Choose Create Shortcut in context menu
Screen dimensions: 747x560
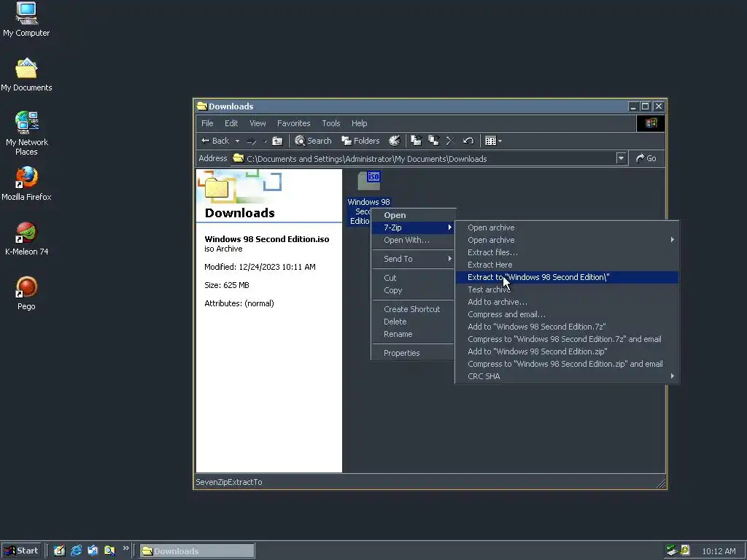tap(414, 309)
